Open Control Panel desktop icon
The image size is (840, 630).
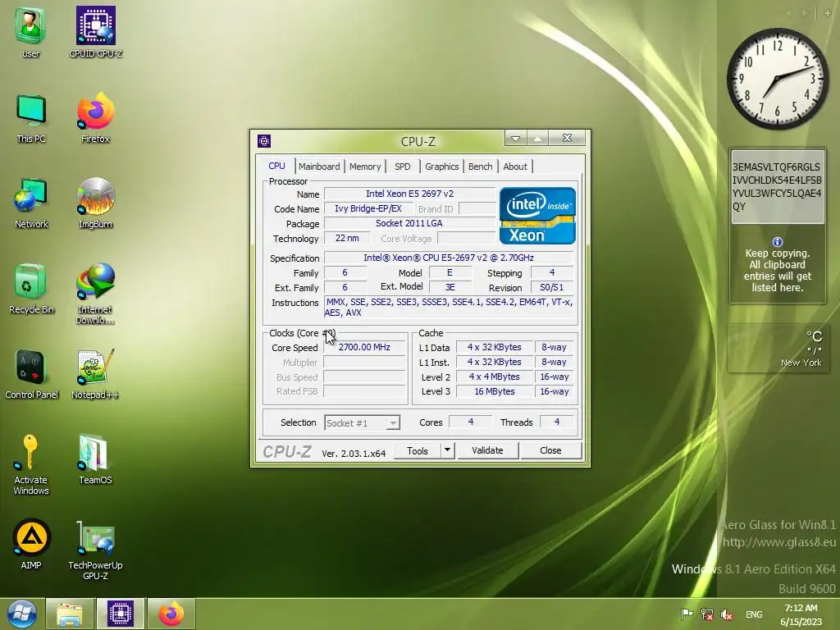coord(31,374)
